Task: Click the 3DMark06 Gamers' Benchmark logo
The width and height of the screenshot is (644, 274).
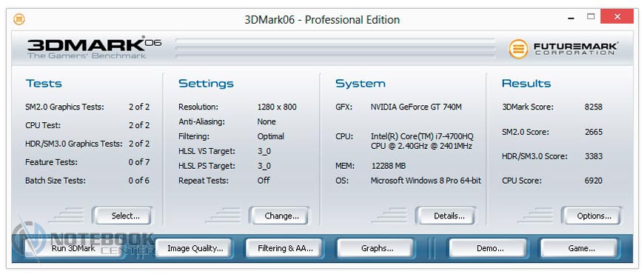Action: tap(95, 48)
